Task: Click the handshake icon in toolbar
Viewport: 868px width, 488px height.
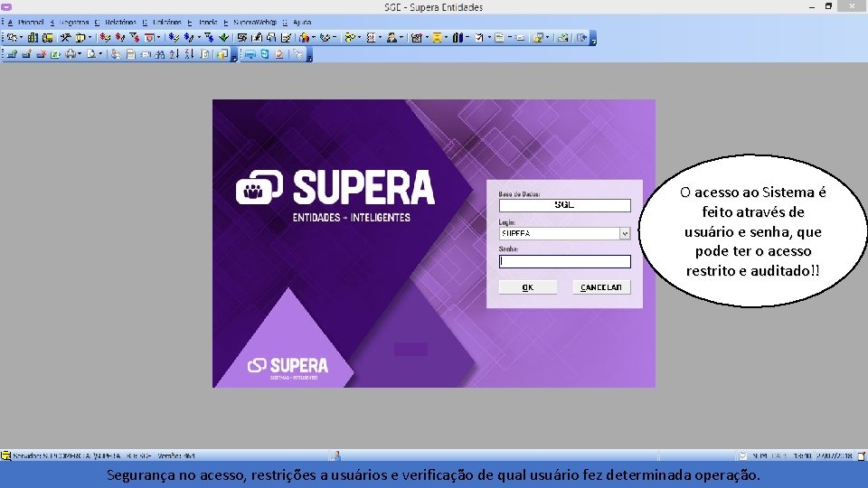Action: (325, 38)
